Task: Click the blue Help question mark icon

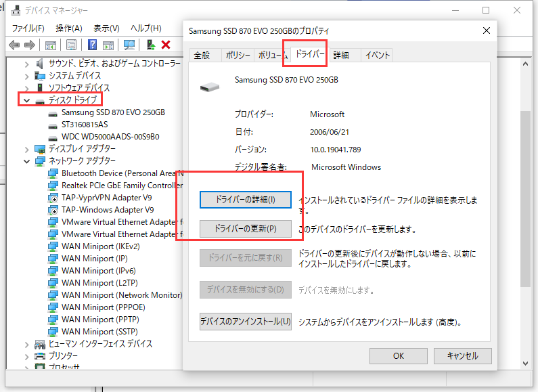Action: pyautogui.click(x=92, y=45)
